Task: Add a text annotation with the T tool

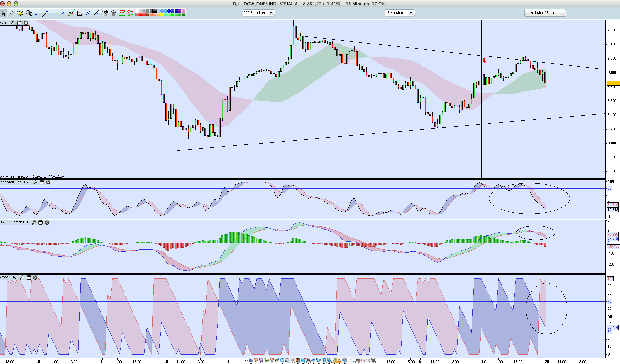Action: (80, 13)
